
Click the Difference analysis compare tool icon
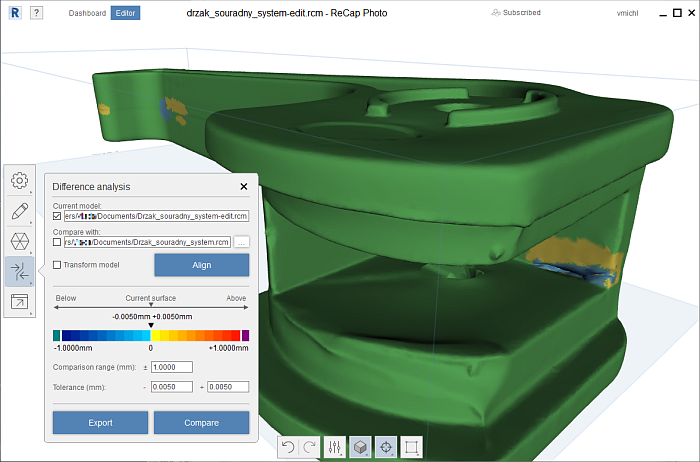(x=19, y=271)
